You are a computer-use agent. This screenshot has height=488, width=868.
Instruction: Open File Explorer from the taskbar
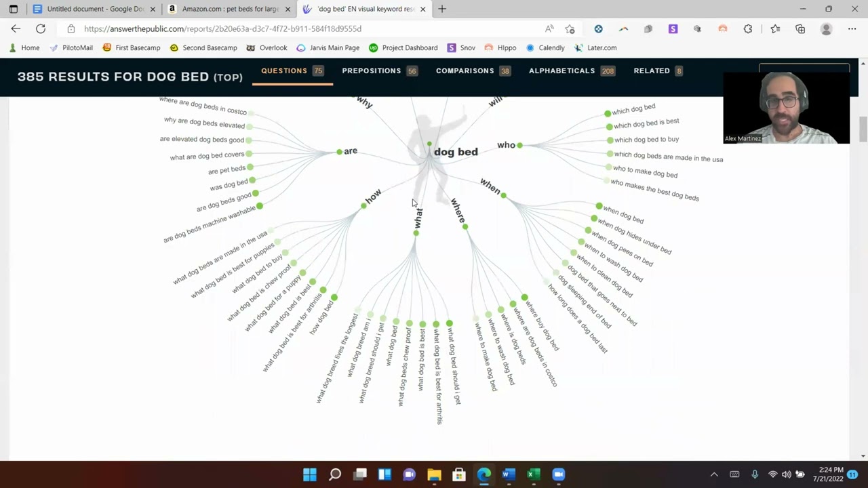(434, 474)
